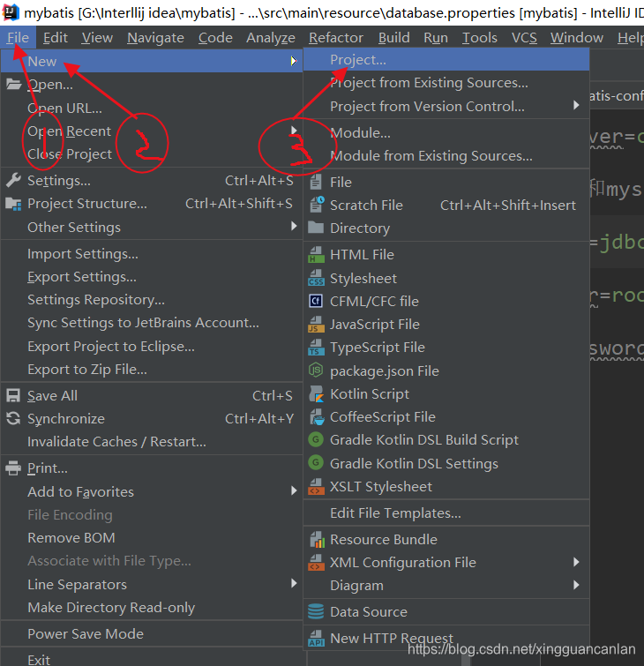
Task: Open the Refactor menu
Action: click(x=336, y=38)
